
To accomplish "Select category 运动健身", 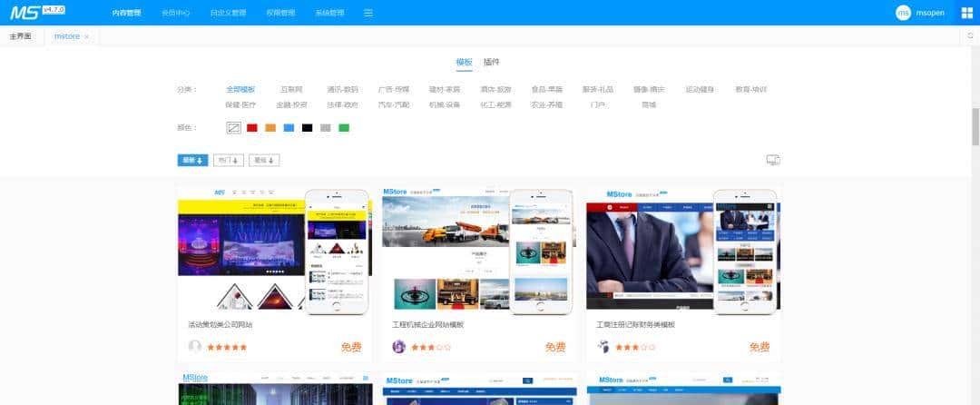I will 700,89.
